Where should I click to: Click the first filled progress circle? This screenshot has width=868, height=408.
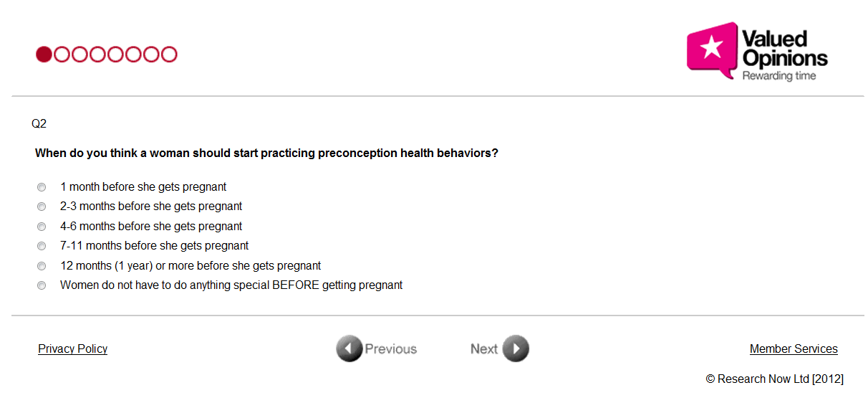click(44, 54)
